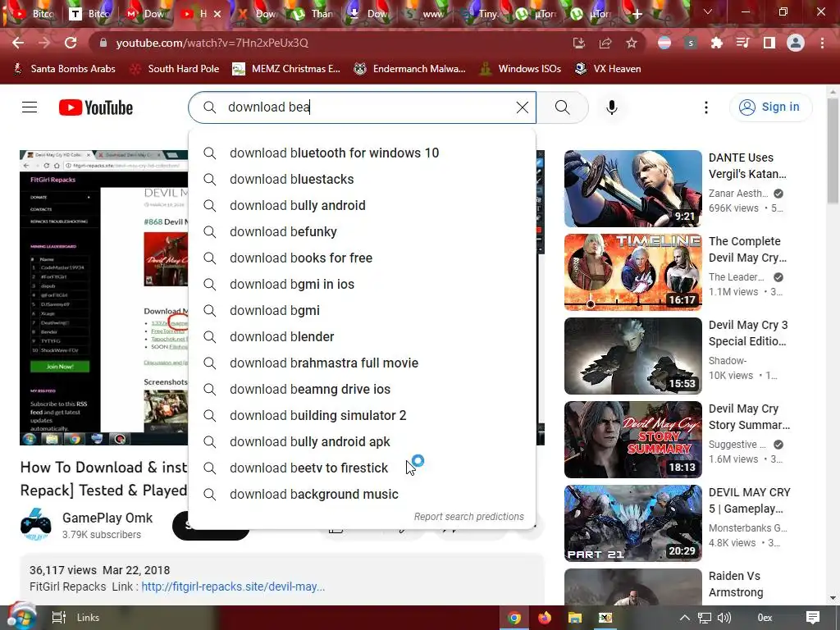This screenshot has width=840, height=630.
Task: Click the address bar URL
Action: pos(212,43)
